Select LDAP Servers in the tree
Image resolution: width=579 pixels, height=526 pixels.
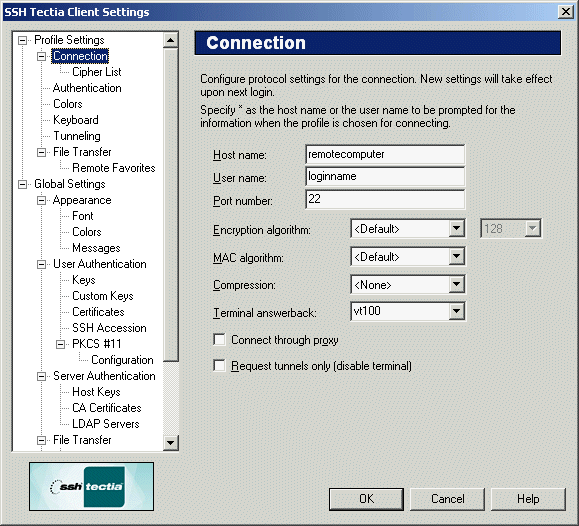click(x=106, y=424)
